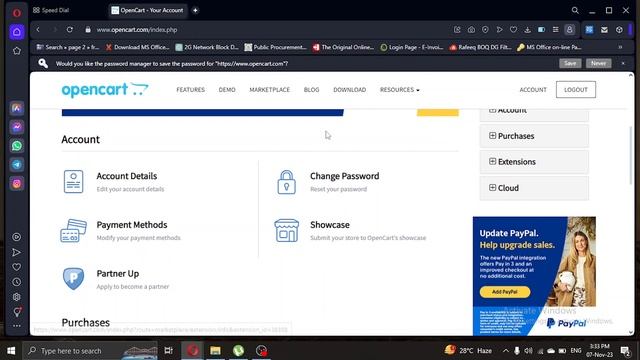Open History clock icon in the sidebar

[x=17, y=282]
